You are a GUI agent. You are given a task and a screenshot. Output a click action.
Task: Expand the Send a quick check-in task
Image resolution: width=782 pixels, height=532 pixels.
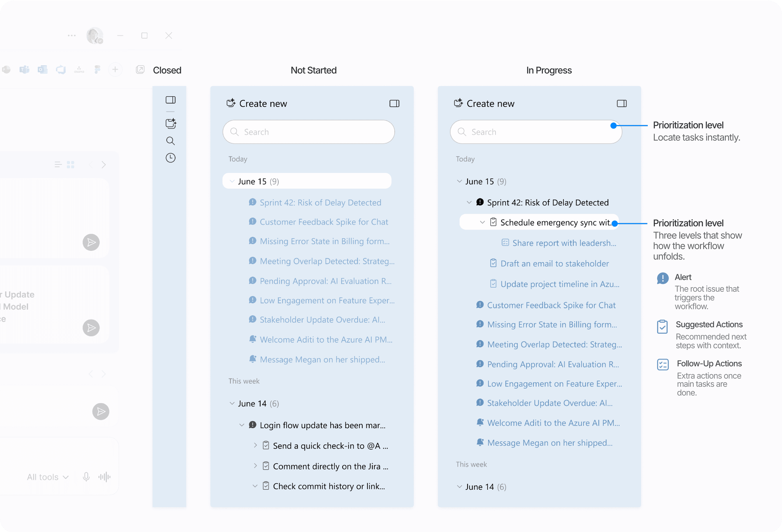click(x=255, y=446)
